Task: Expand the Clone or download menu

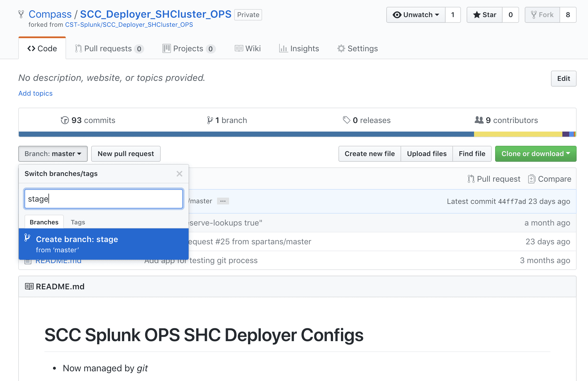Action: coord(535,154)
